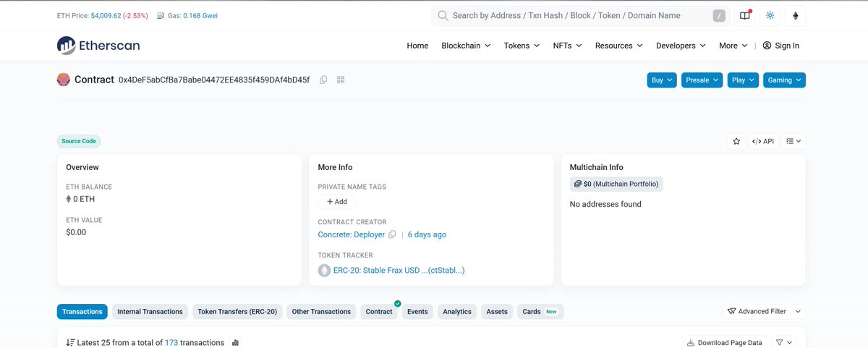This screenshot has height=348, width=868.
Task: Open the Play dropdown
Action: (x=743, y=80)
